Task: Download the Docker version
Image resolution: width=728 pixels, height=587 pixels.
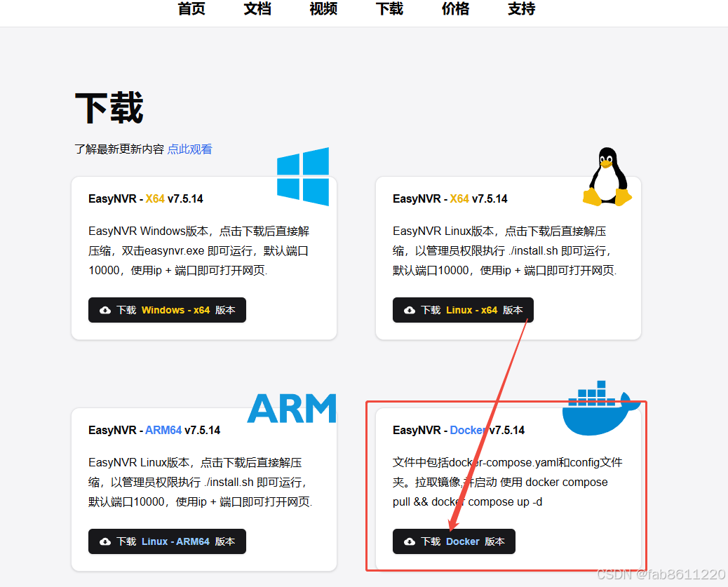Action: (454, 541)
